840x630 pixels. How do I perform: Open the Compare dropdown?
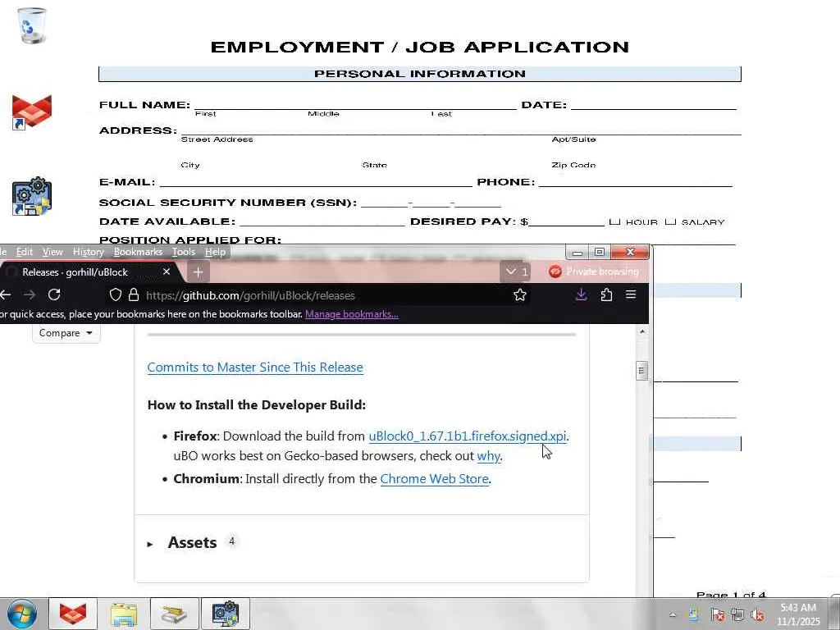click(66, 333)
